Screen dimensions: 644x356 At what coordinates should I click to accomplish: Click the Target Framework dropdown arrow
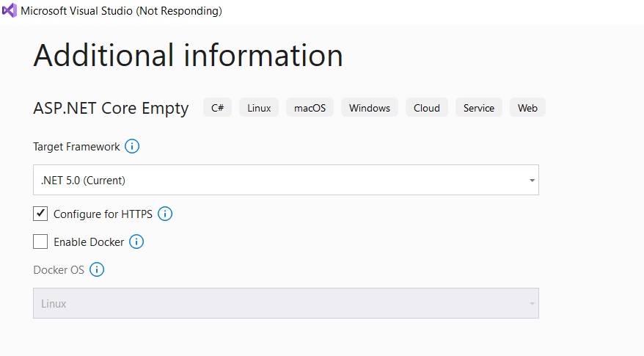[532, 181]
